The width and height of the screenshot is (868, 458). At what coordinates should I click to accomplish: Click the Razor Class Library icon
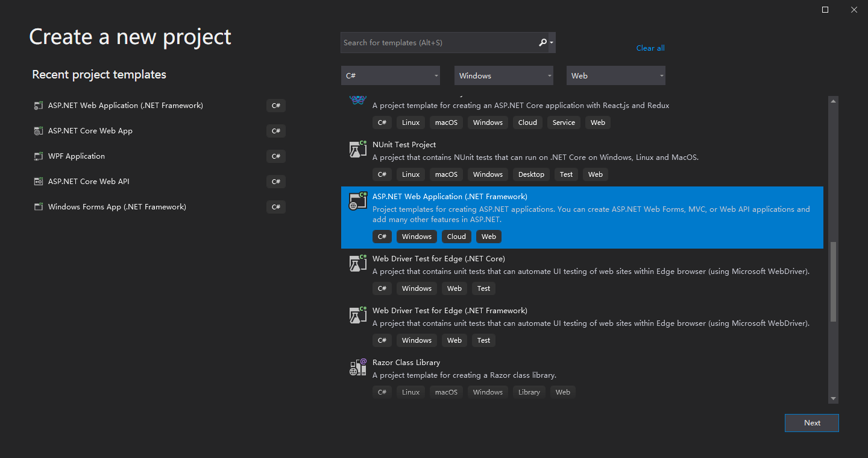tap(357, 366)
